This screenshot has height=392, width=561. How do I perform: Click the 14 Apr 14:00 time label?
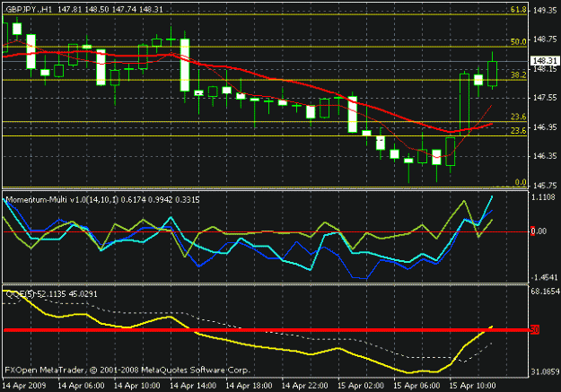point(193,386)
